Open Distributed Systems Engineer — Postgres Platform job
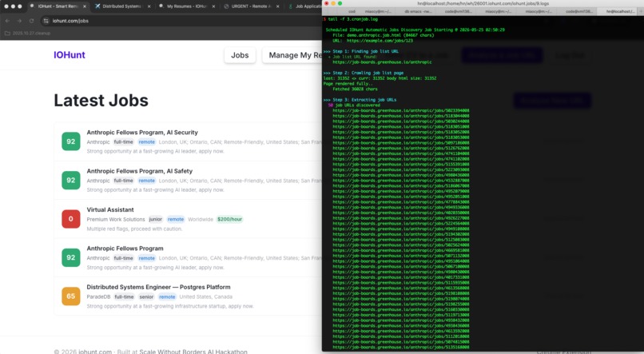This screenshot has width=644, height=354. (x=158, y=287)
